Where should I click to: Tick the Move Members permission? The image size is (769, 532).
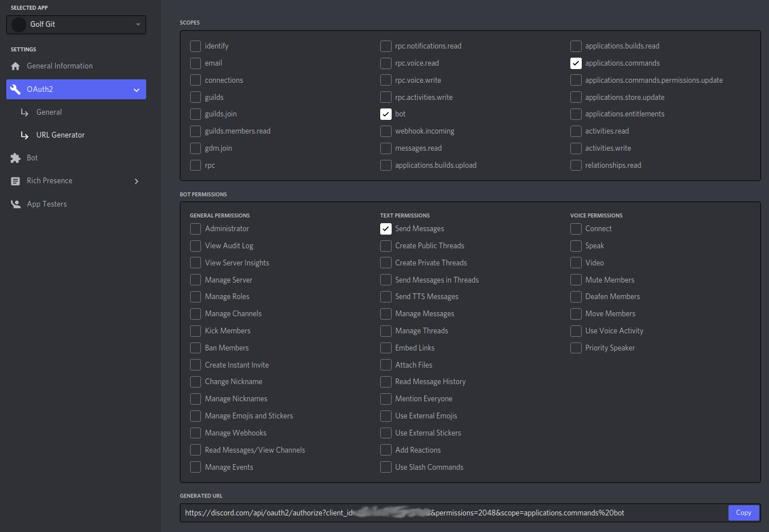(x=576, y=314)
